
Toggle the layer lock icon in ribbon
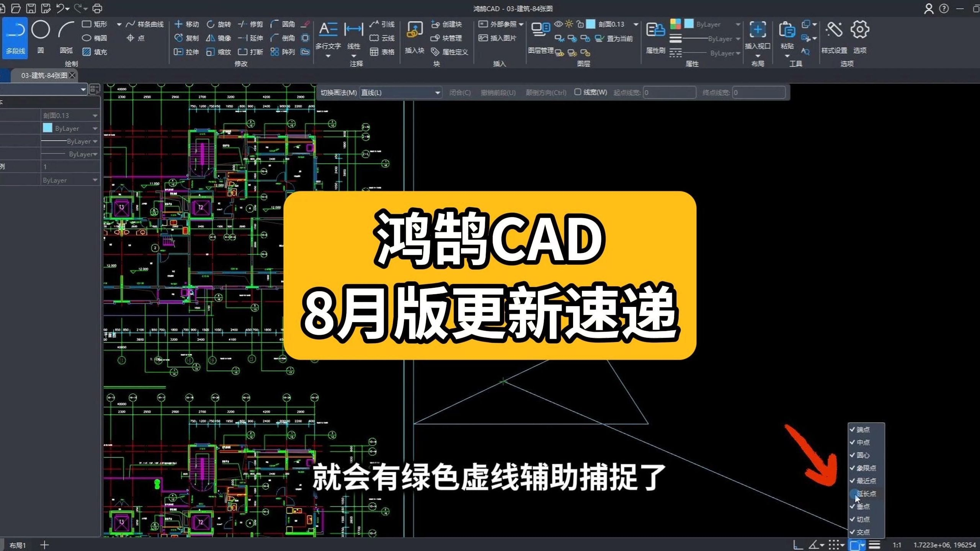(x=580, y=24)
